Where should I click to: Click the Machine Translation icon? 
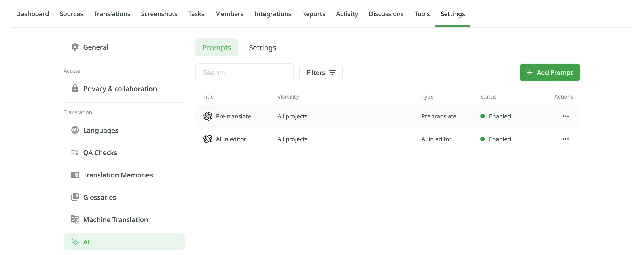pos(75,219)
